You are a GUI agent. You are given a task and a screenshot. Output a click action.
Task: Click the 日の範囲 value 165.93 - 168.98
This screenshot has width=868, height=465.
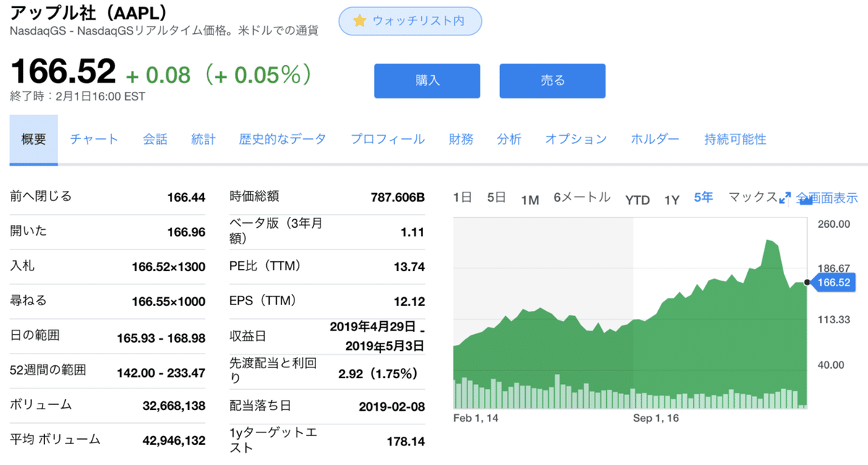point(161,338)
